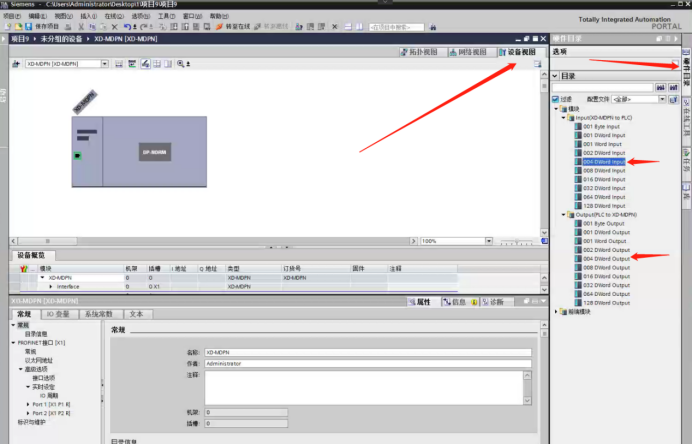
Task: Click the device view horizontal scrollbar
Action: click(x=213, y=241)
